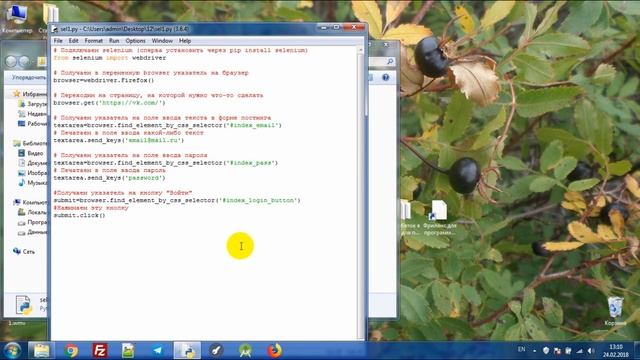Open the Edit menu in IDLE
This screenshot has width=640, height=360.
point(73,41)
